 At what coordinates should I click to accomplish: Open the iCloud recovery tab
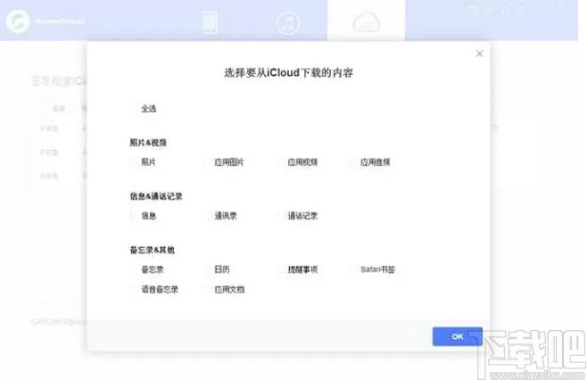[x=366, y=21]
